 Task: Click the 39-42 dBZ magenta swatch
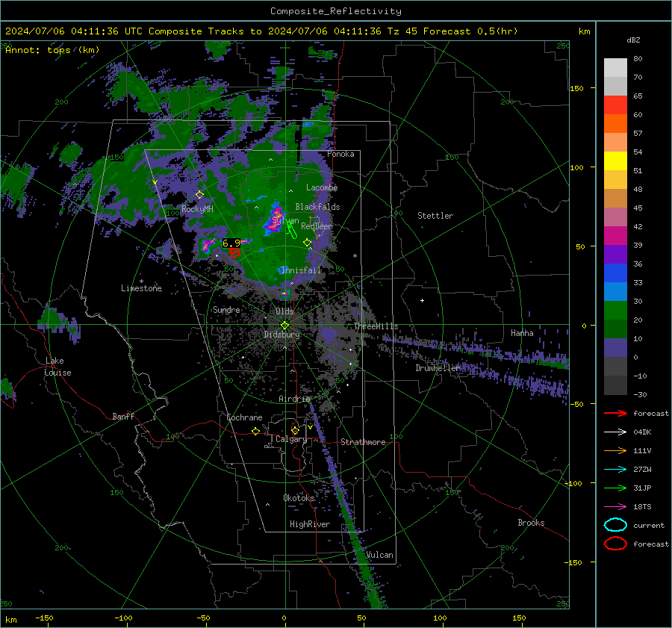[615, 236]
